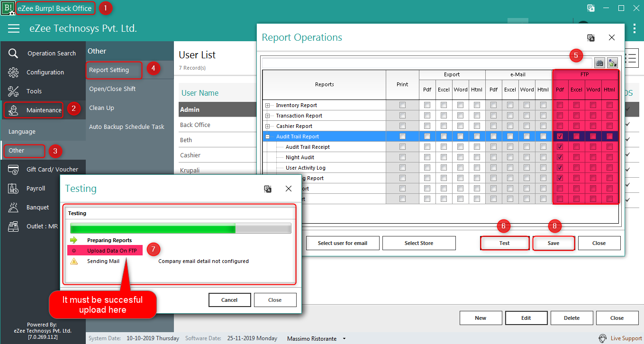Uncheck FTP Pdf for Night Audit
This screenshot has width=644, height=344.
560,157
